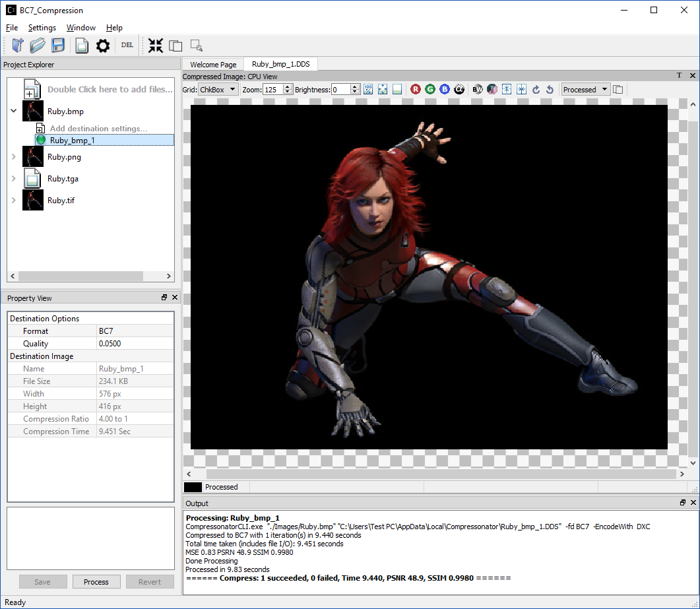Click the Process button
Screen dimensions: 700x609
[96, 582]
